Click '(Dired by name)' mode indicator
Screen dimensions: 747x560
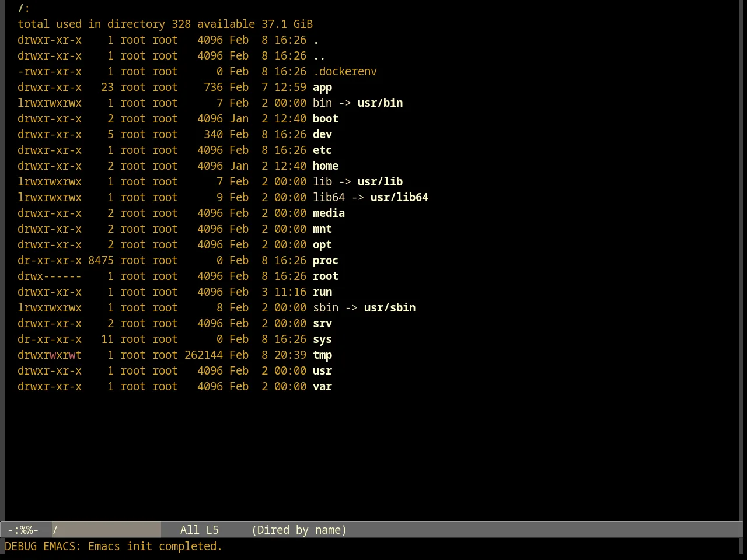pyautogui.click(x=299, y=530)
